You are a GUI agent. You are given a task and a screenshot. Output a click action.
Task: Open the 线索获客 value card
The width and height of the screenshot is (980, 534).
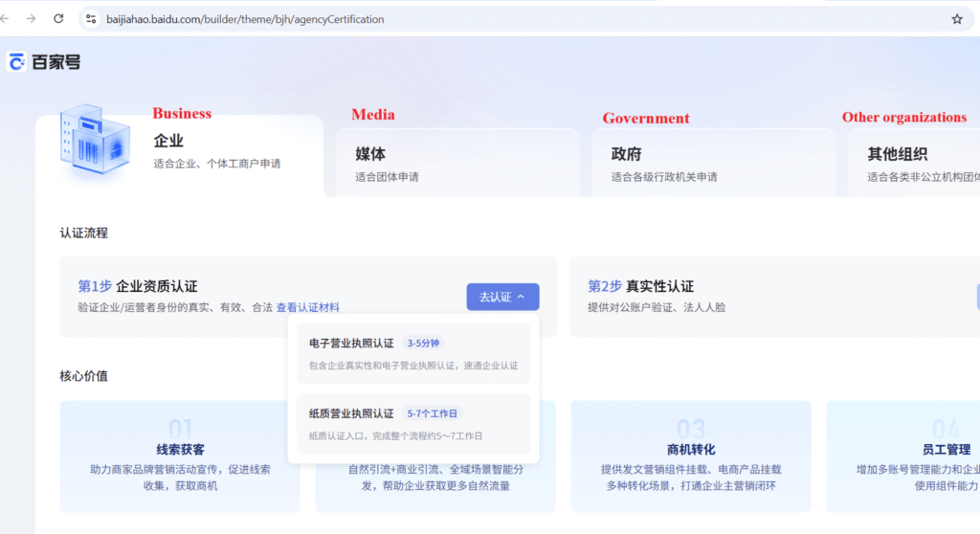pyautogui.click(x=180, y=456)
